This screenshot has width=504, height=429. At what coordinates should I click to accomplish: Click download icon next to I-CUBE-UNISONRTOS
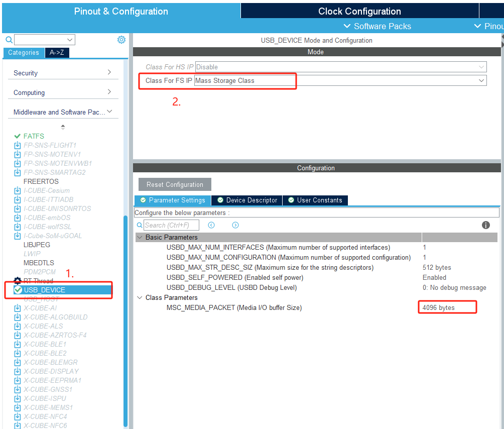(x=18, y=208)
